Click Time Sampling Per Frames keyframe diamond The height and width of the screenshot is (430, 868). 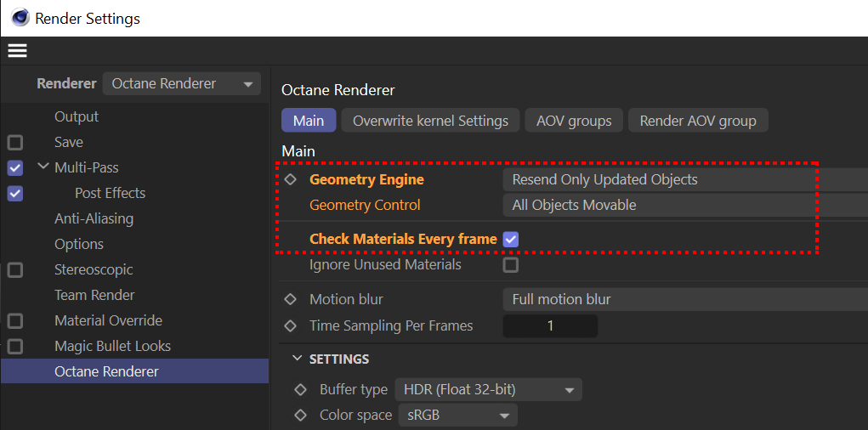290,325
